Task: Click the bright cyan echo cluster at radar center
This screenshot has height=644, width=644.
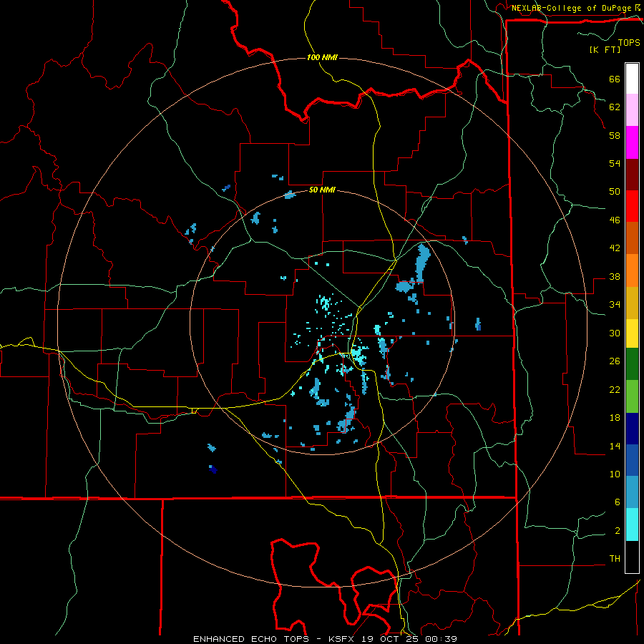Action: click(x=358, y=356)
